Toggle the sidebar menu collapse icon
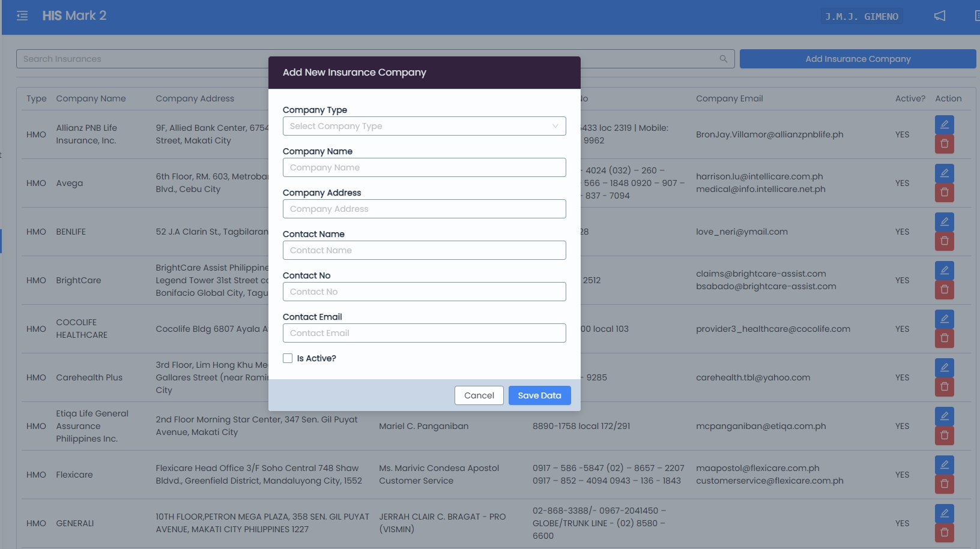 pyautogui.click(x=22, y=16)
